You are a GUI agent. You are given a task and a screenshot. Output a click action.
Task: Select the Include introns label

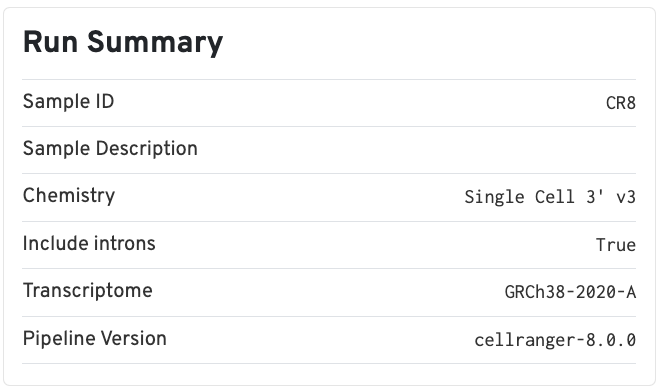point(89,244)
